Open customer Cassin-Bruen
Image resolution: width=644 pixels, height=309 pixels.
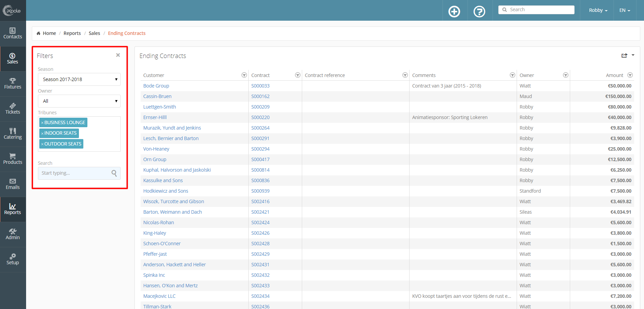click(x=157, y=96)
